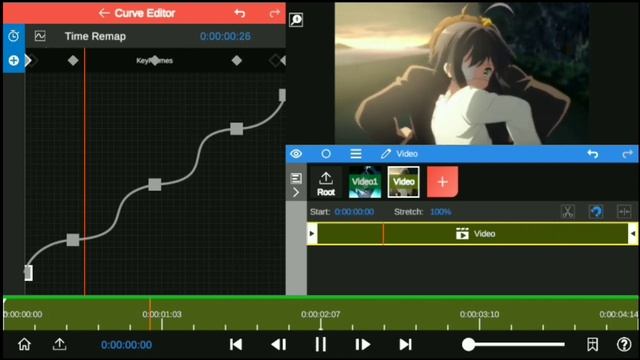Add new layer with red plus button
640x360 pixels.
[442, 182]
